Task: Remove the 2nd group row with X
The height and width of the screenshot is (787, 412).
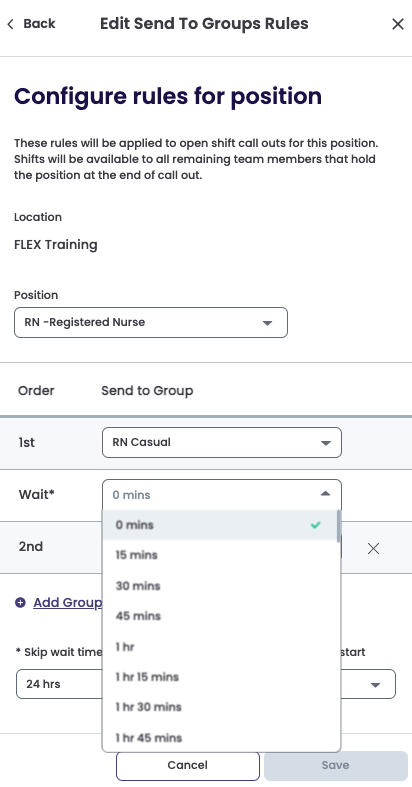Action: pos(373,549)
